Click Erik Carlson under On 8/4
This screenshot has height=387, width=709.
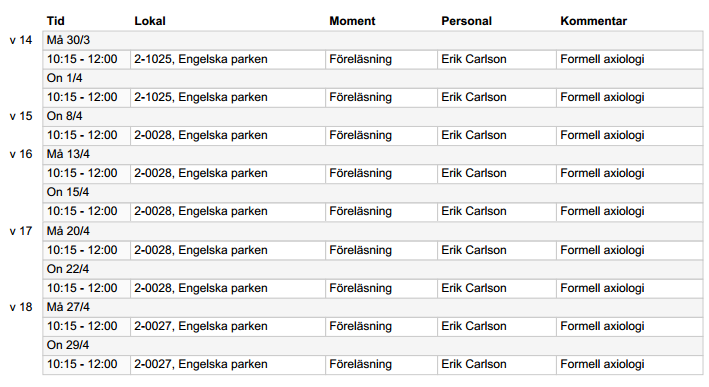pos(474,135)
